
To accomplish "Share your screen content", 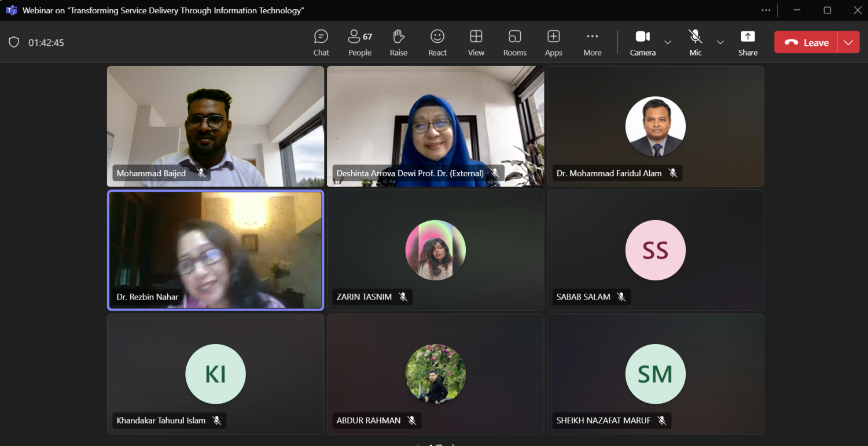I will [x=748, y=43].
